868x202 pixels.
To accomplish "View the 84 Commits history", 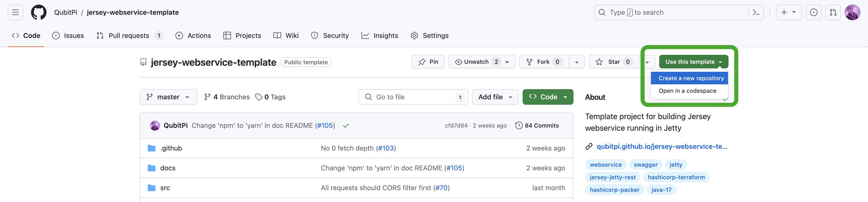I will coord(537,126).
